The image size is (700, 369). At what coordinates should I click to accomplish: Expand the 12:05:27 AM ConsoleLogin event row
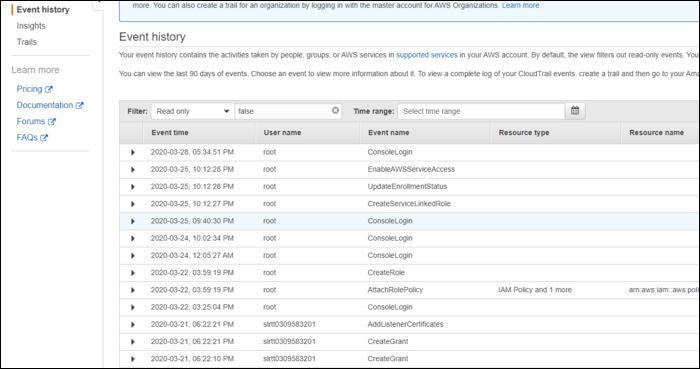(x=133, y=256)
